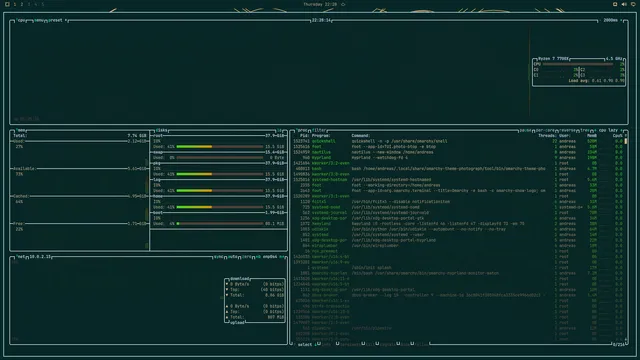Select the wireplumber process row
This screenshot has height=360, width=640.
pos(458,246)
